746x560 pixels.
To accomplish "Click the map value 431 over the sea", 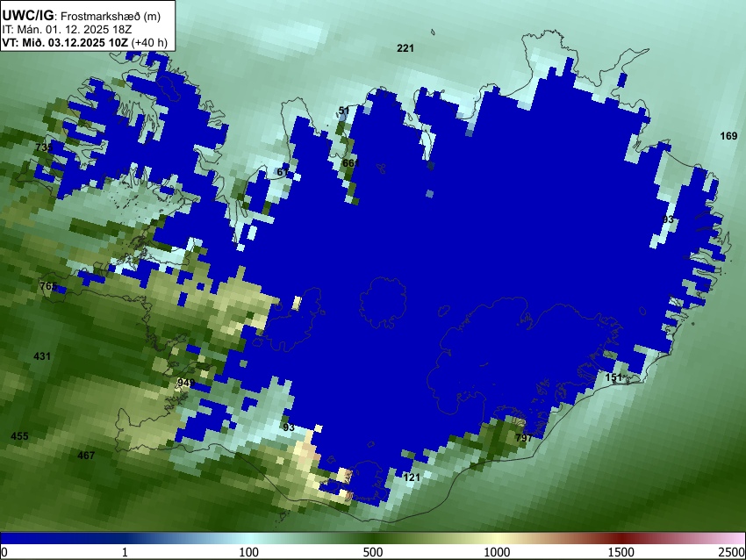I will click(42, 356).
